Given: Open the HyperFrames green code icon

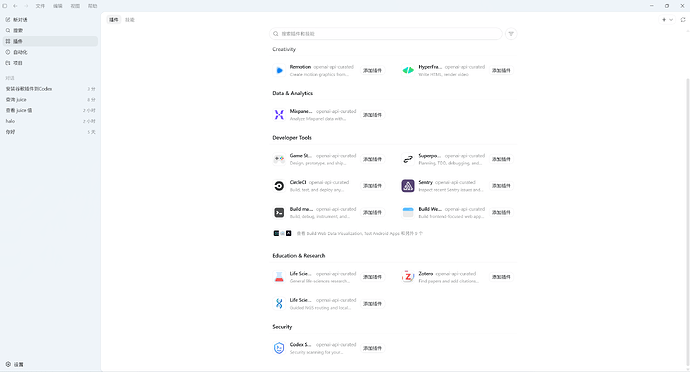Looking at the screenshot, I should tap(408, 70).
